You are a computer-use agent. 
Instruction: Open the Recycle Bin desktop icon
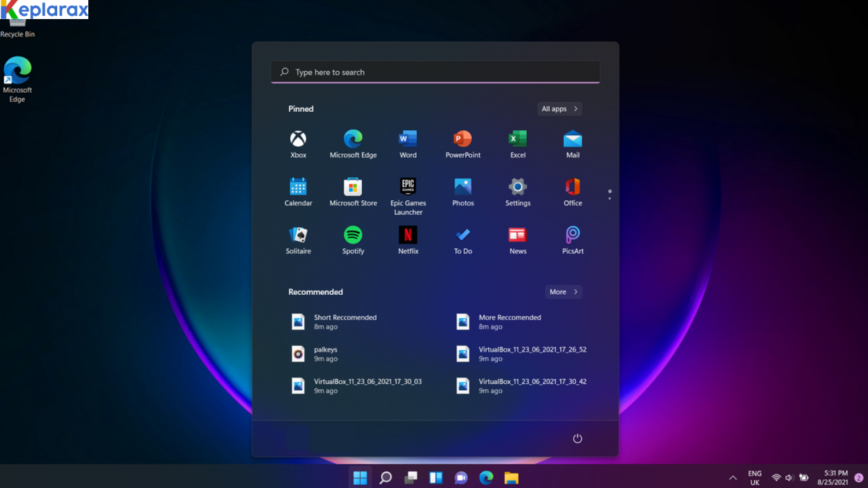click(17, 28)
